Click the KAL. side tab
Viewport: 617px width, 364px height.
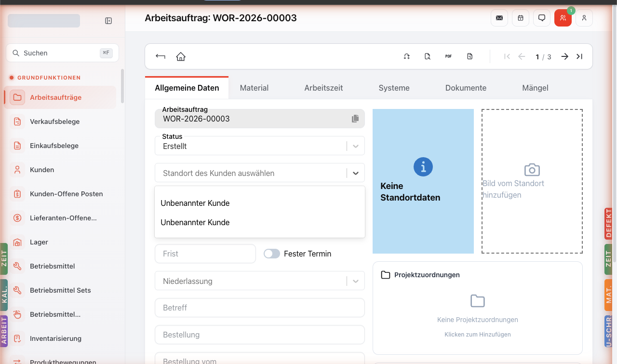coord(4,295)
